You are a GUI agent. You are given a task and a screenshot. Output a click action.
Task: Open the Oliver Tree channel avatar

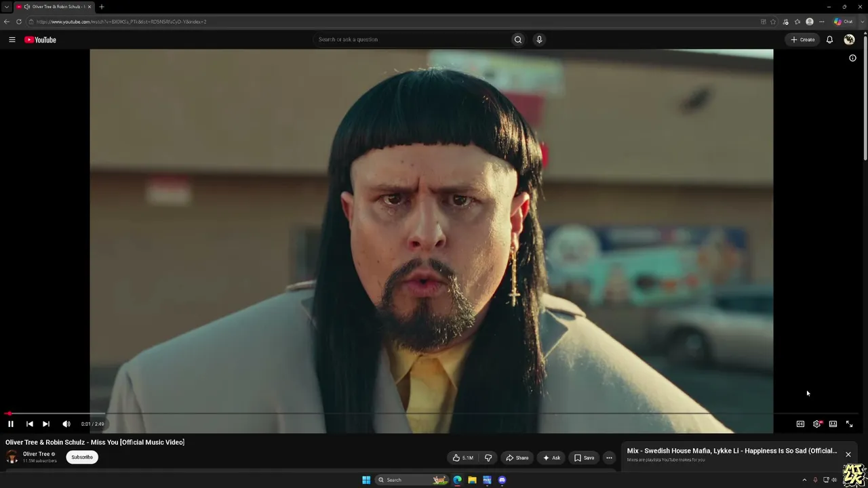pyautogui.click(x=12, y=457)
